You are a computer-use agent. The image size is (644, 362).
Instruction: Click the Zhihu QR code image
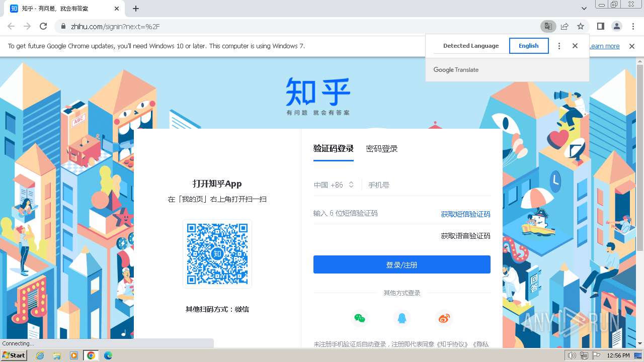[217, 254]
